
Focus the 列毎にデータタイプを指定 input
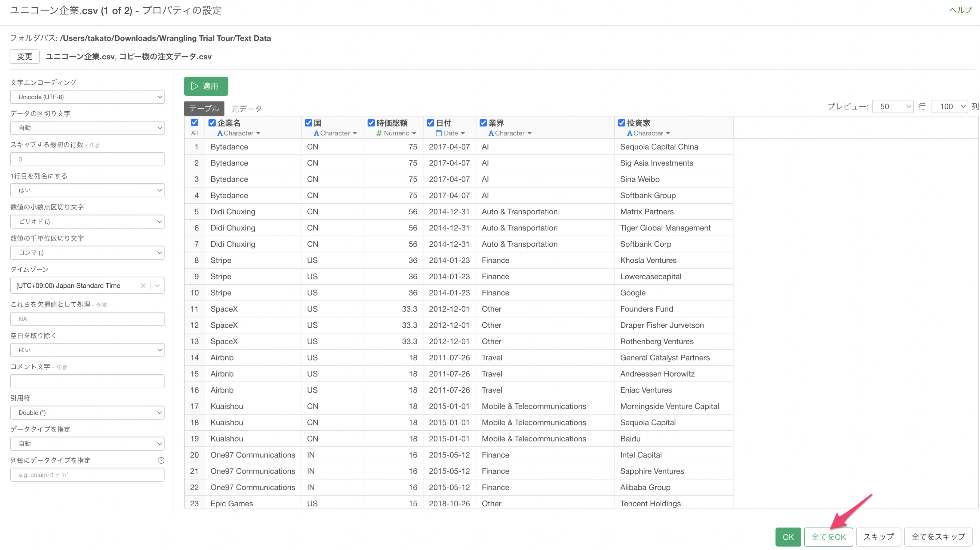pyautogui.click(x=87, y=475)
